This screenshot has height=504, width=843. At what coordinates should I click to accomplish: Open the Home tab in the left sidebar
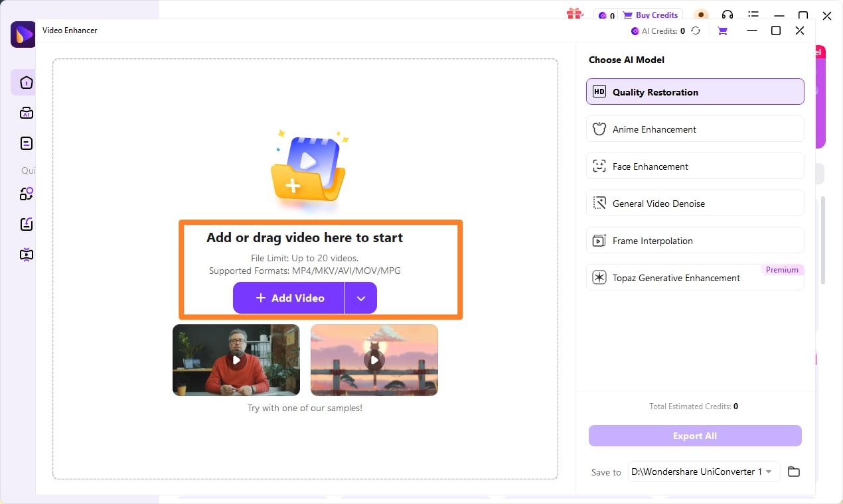pos(25,82)
